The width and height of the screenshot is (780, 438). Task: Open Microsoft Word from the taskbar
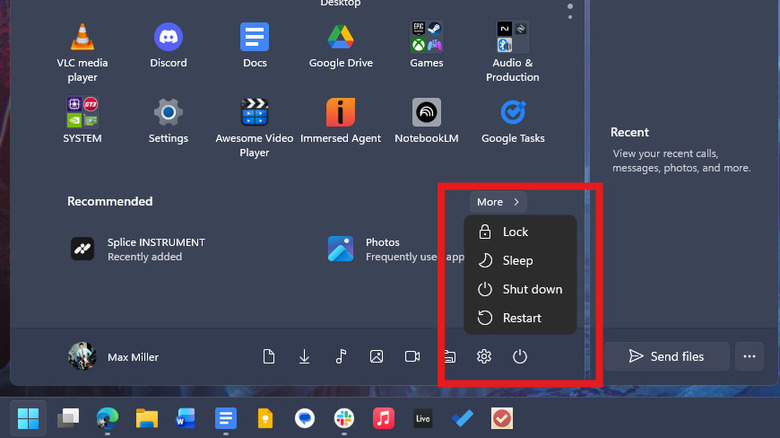[186, 418]
